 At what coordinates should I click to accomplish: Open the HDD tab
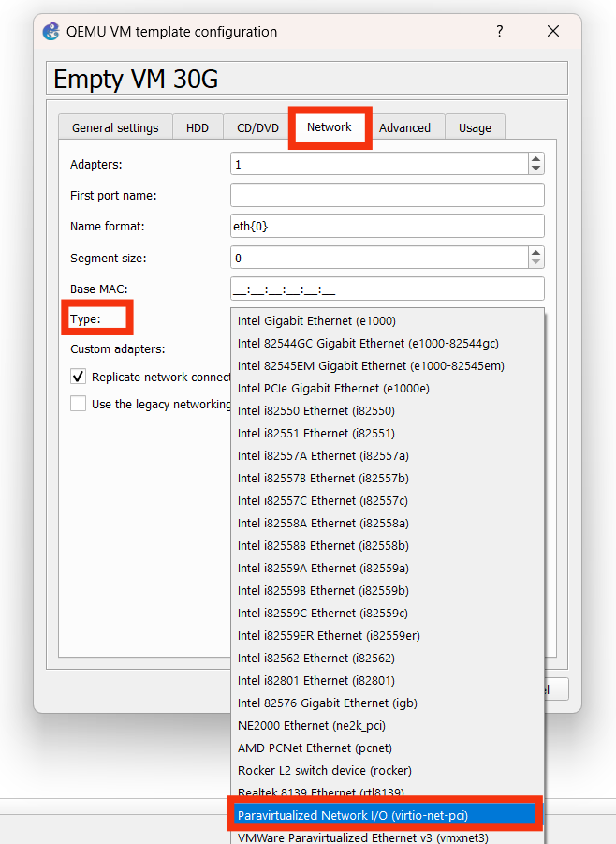pyautogui.click(x=198, y=127)
